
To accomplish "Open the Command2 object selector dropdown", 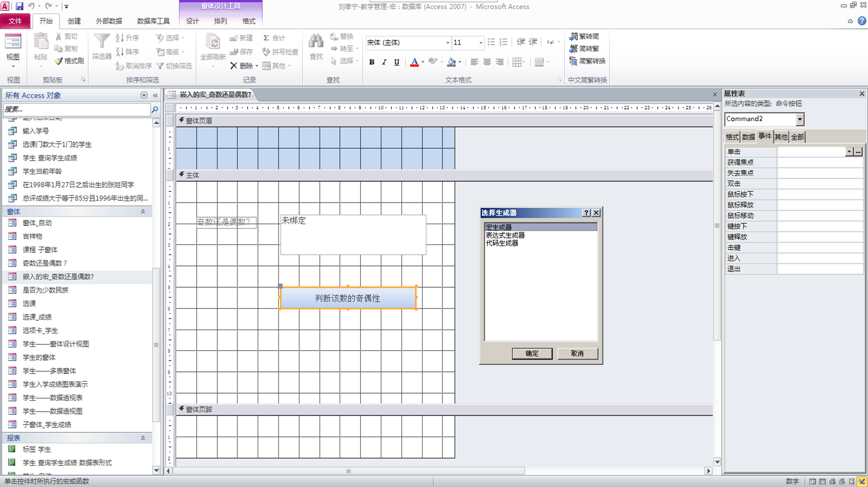I will (x=800, y=119).
